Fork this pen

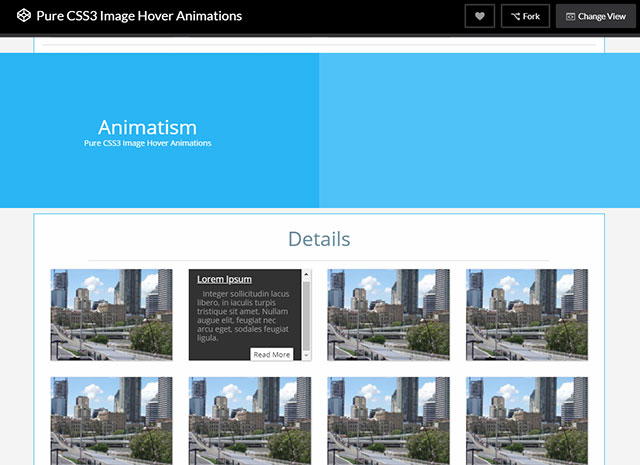(x=525, y=16)
